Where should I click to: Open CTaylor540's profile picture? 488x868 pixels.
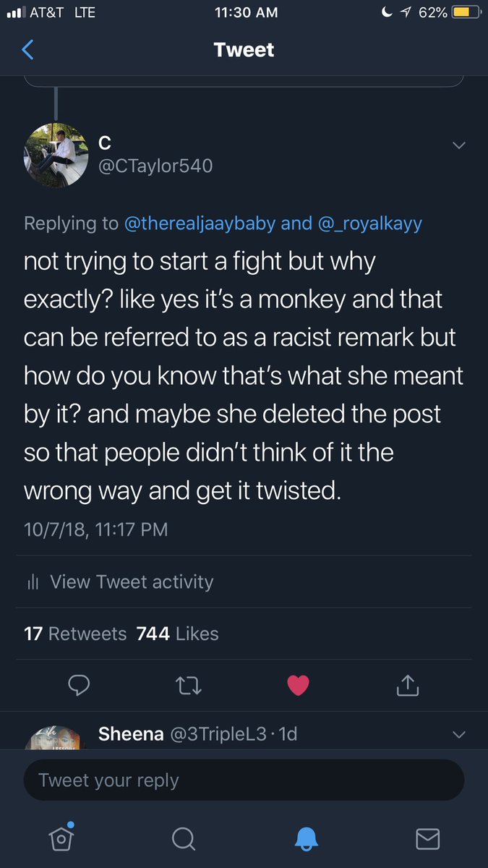coord(57,156)
